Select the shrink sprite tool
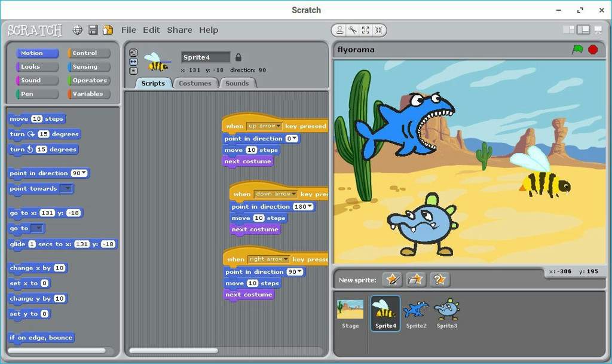612x364 pixels. pos(378,30)
